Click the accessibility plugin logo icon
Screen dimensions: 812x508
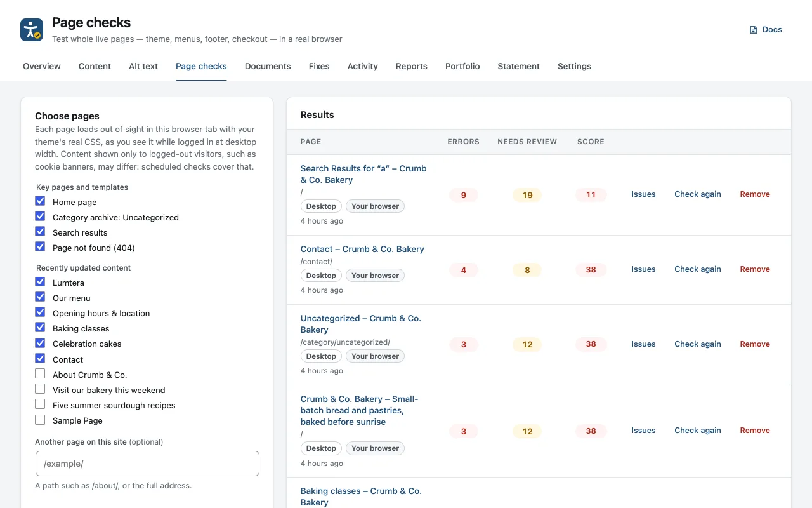[x=32, y=30]
